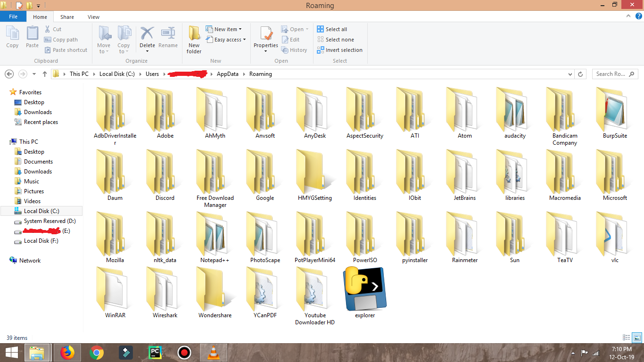The height and width of the screenshot is (362, 644).
Task: Open the JetBrains folder
Action: tap(465, 175)
